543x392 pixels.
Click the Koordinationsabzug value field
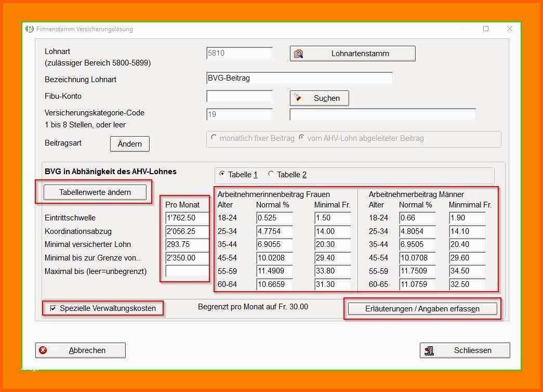(187, 231)
